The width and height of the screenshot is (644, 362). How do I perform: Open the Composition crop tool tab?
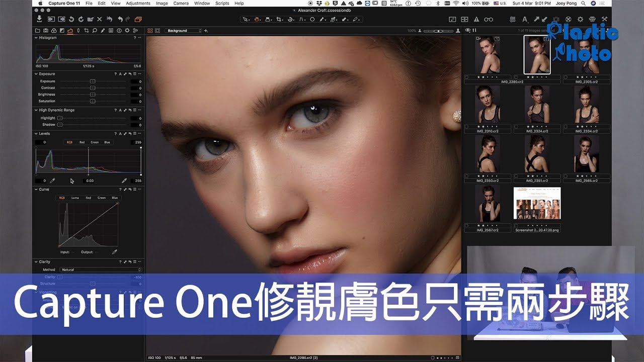point(87,30)
